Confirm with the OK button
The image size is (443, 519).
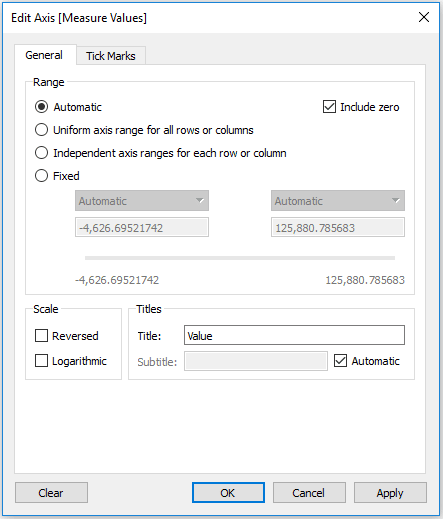tap(228, 492)
